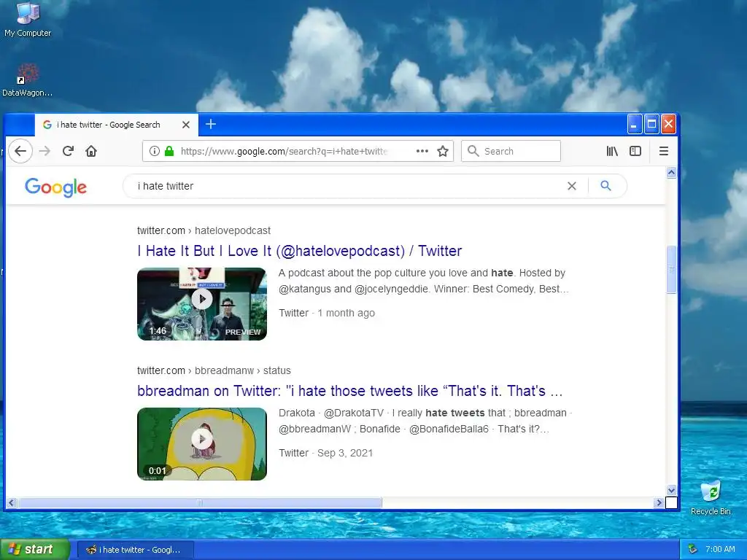Play the 1:46 preview video thumbnail
This screenshot has height=560, width=747.
(202, 304)
